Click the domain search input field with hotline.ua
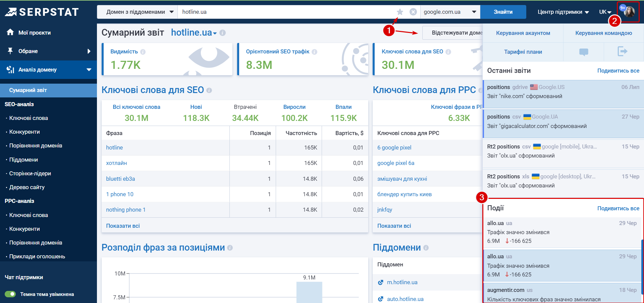The height and width of the screenshot is (303, 644). click(287, 12)
